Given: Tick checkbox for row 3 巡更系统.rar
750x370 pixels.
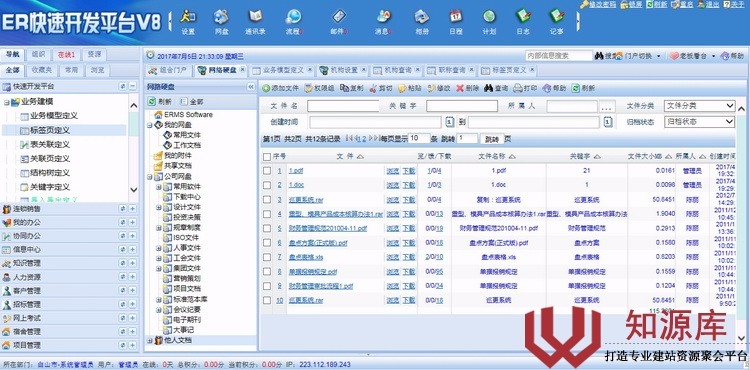Looking at the screenshot, I should 267,199.
